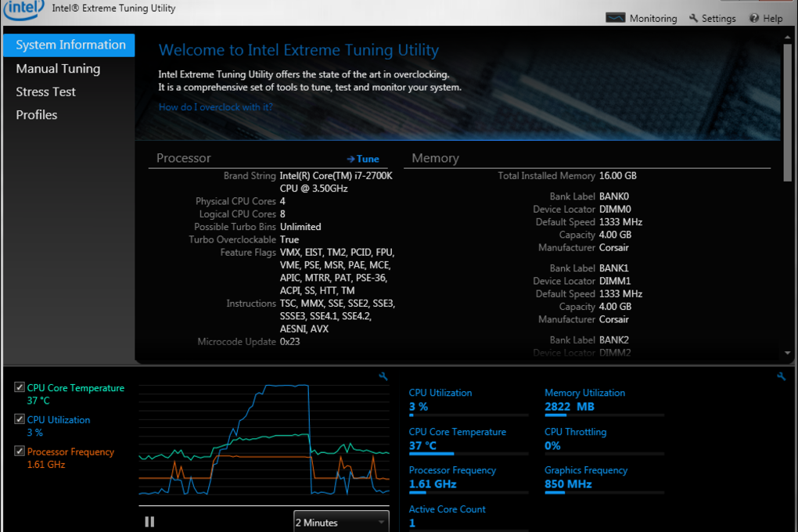This screenshot has height=532, width=798.
Task: Click Device Locator DIMM1 value
Action: [615, 281]
